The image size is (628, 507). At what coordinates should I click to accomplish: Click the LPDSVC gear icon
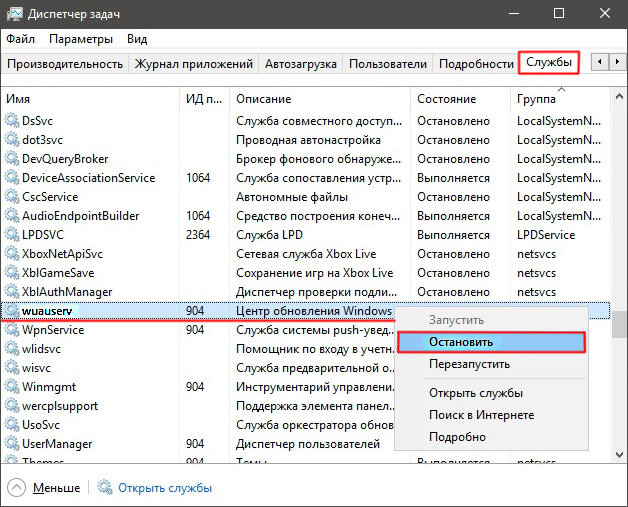(12, 234)
